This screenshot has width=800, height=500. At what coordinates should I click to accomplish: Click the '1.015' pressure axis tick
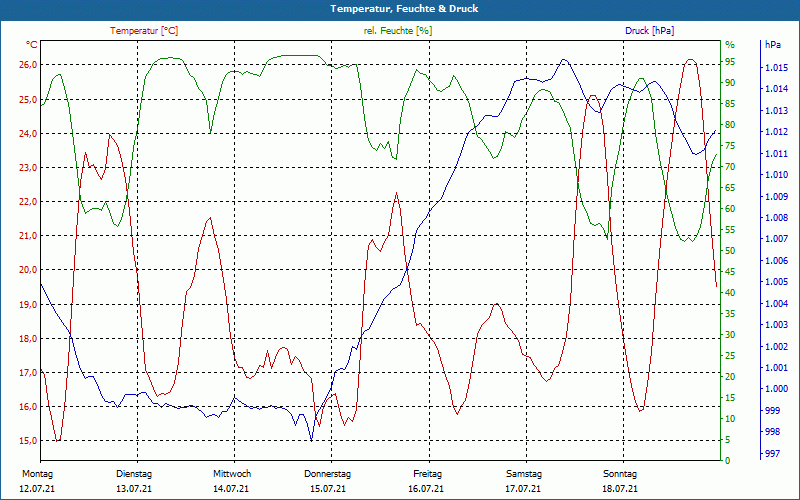point(776,68)
